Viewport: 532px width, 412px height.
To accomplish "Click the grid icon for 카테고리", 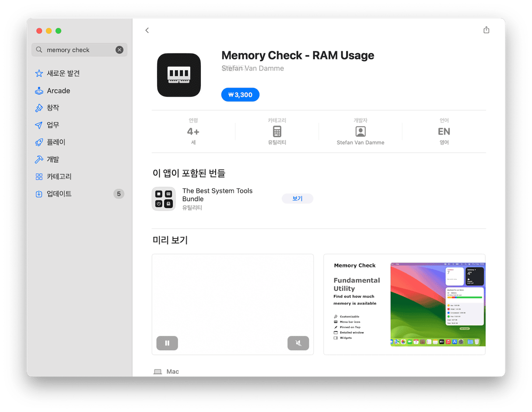I will pos(39,177).
